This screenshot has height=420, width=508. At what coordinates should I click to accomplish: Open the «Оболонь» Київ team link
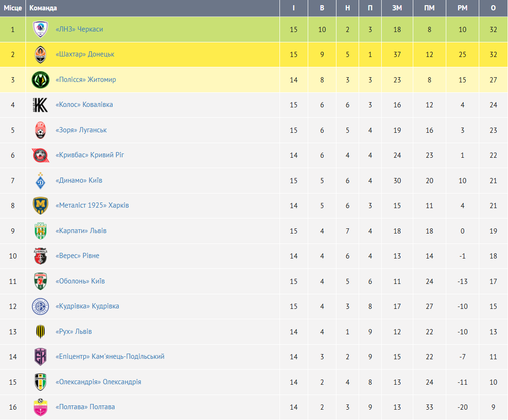tap(80, 281)
